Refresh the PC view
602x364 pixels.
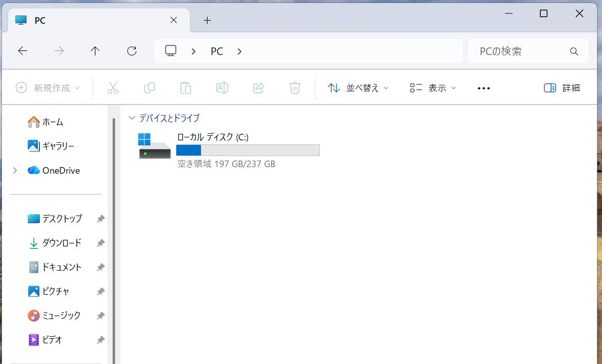click(x=132, y=50)
